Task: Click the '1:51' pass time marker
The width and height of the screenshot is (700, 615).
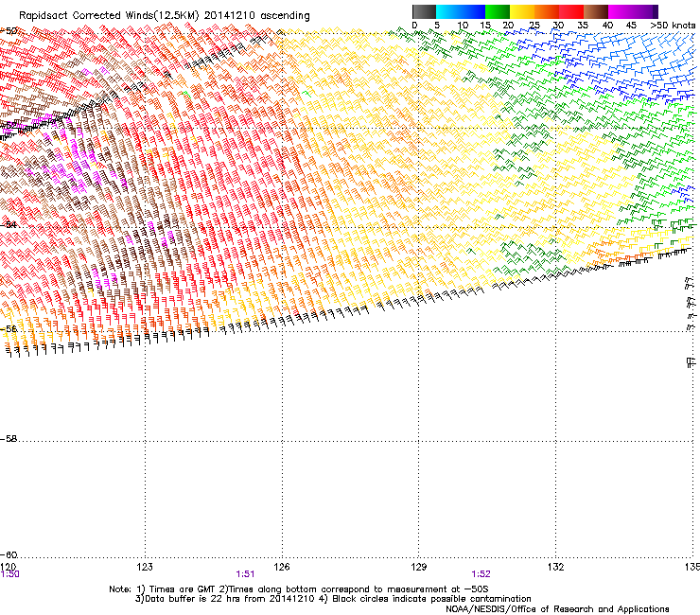Action: [x=245, y=574]
